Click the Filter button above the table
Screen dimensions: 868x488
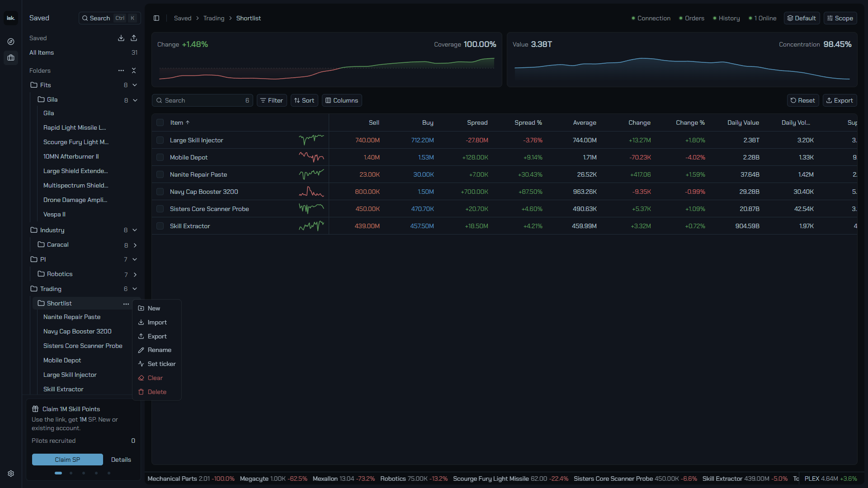[272, 100]
